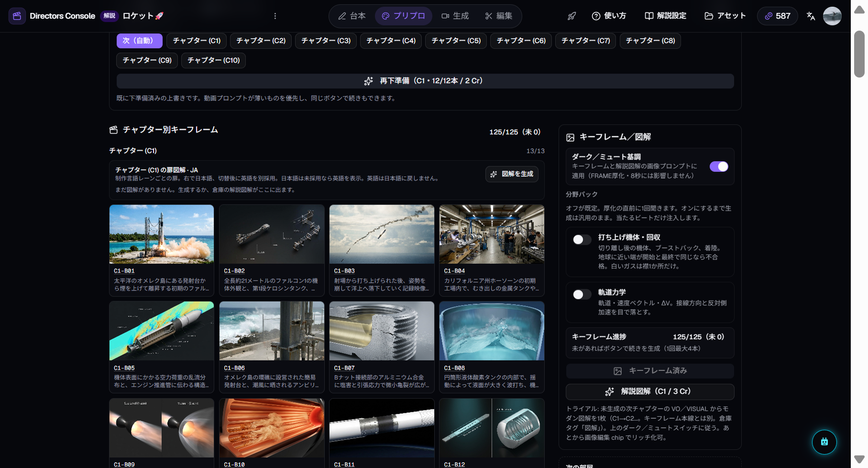Switch to the 生成 tab
The height and width of the screenshot is (468, 868).
(455, 16)
